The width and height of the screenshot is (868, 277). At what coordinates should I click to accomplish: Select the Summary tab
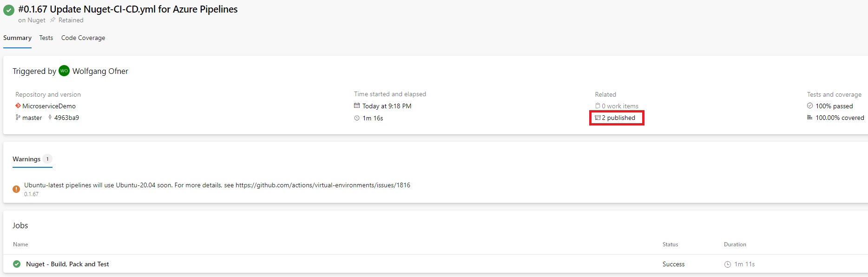point(17,38)
